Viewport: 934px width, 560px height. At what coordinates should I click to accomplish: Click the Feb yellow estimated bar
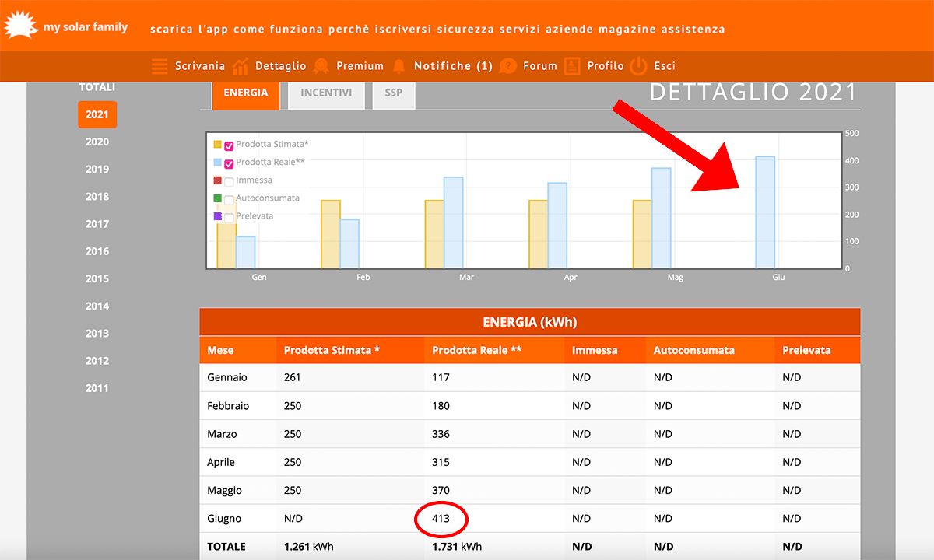click(330, 234)
